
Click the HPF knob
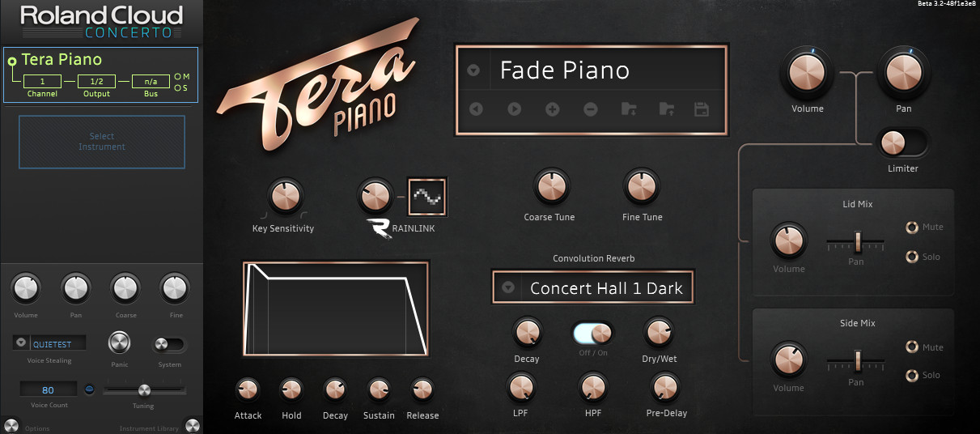coord(593,387)
